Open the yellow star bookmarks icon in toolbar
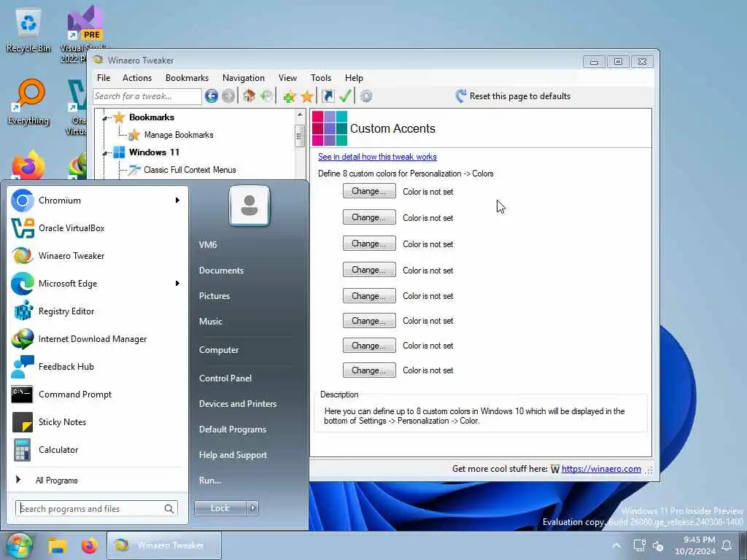 (307, 97)
